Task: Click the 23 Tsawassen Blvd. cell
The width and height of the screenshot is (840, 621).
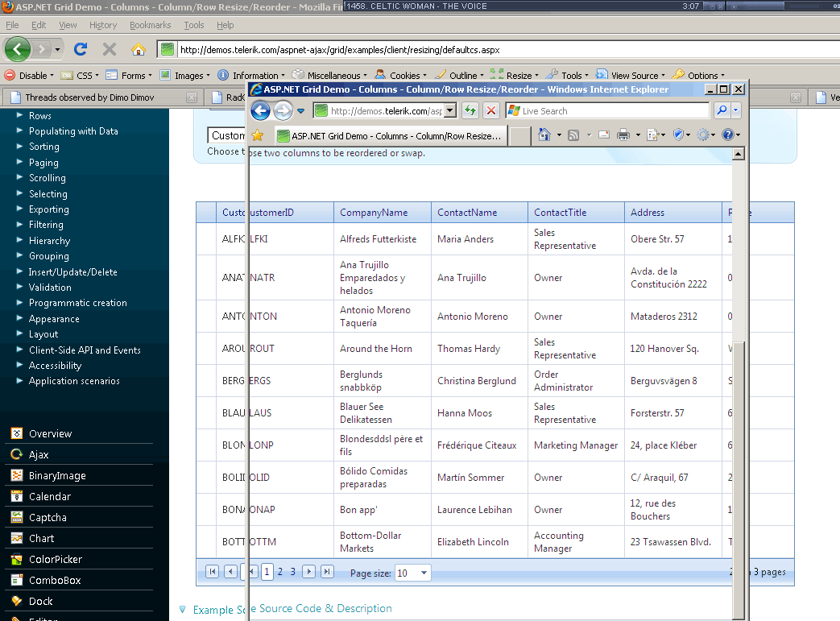Action: click(x=671, y=542)
